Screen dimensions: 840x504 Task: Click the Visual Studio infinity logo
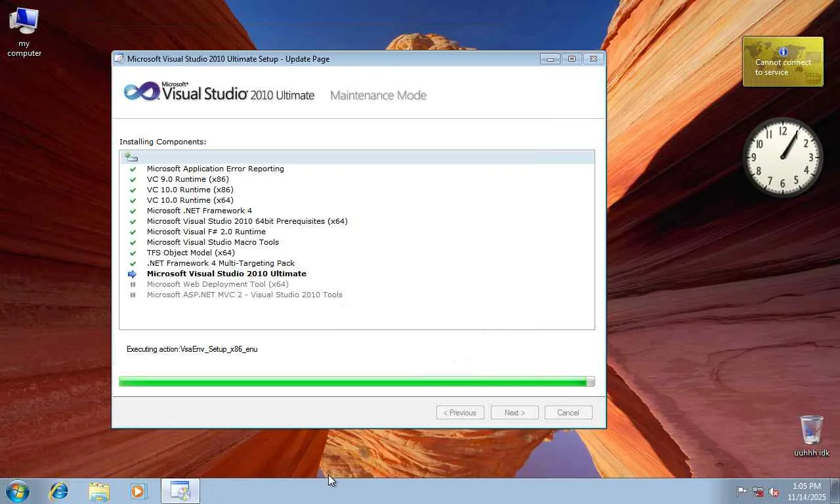[141, 91]
